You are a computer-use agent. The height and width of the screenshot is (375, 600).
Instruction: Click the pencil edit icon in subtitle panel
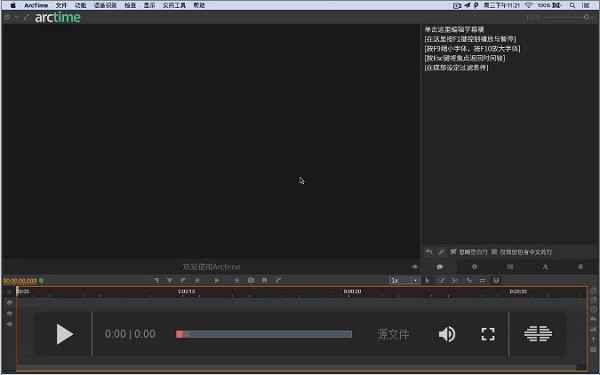[x=441, y=252]
